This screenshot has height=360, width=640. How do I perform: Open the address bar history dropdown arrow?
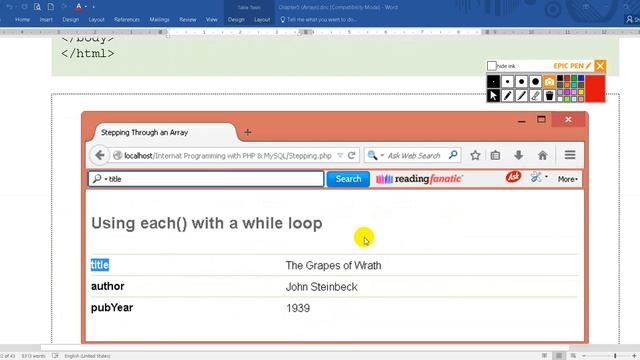pyautogui.click(x=340, y=156)
